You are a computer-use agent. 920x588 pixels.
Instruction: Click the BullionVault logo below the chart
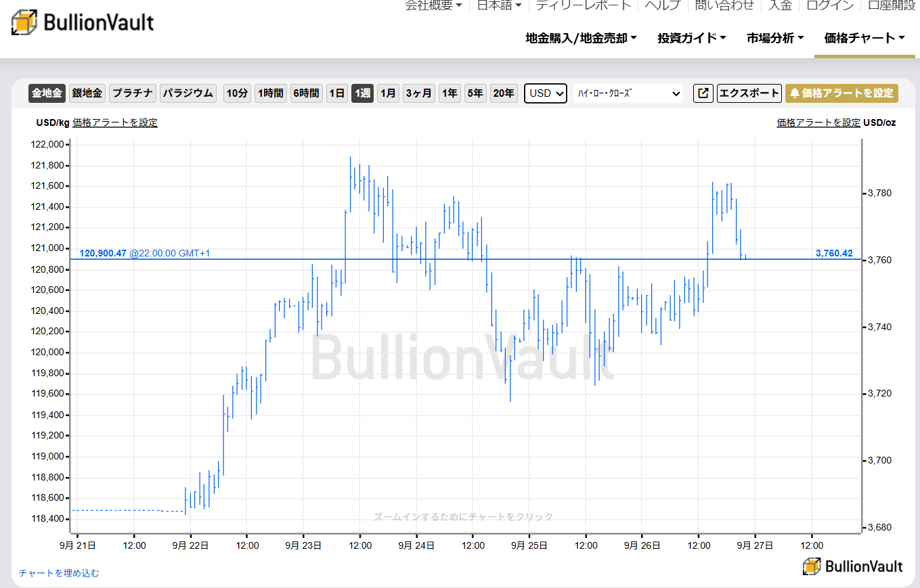pos(853,566)
